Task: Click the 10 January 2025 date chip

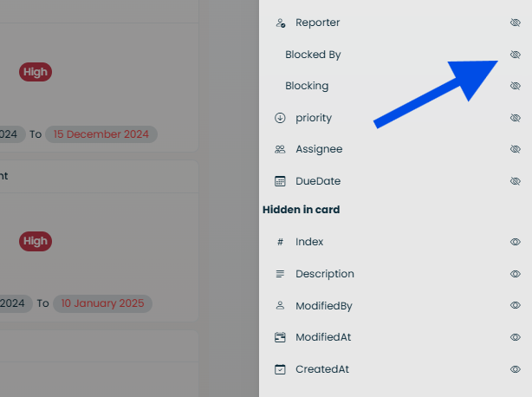Action: 102,303
